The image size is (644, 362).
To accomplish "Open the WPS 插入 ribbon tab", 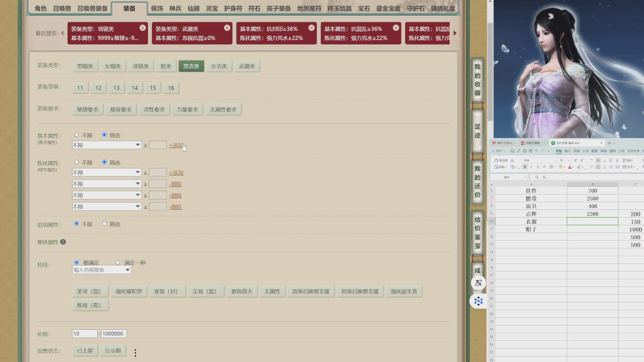I will pos(568,151).
